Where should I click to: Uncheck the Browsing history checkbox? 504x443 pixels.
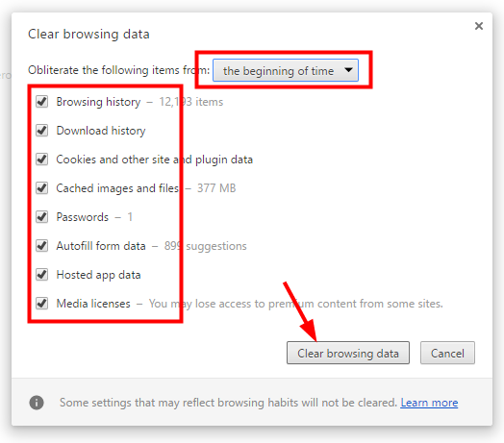(x=41, y=102)
